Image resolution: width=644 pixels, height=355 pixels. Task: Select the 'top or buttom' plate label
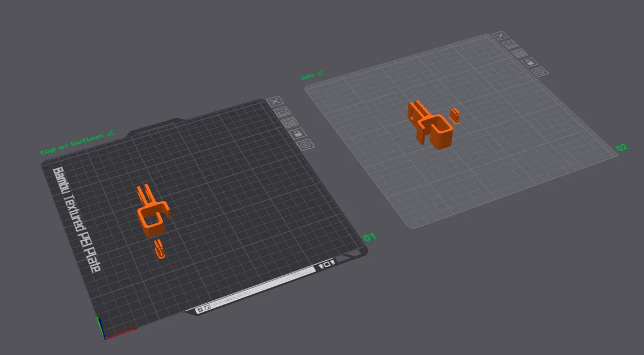pyautogui.click(x=72, y=144)
